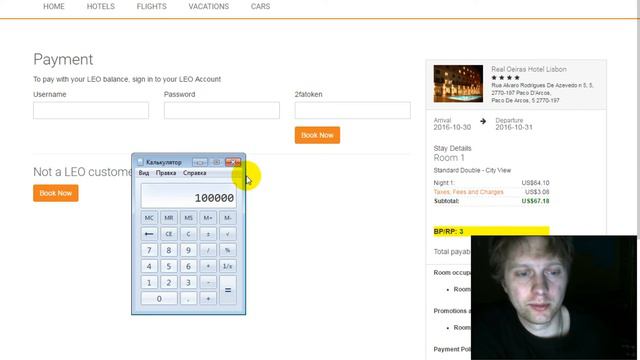Screen dimensions: 640x360
Task: Click calculator digit 7
Action: point(149,250)
